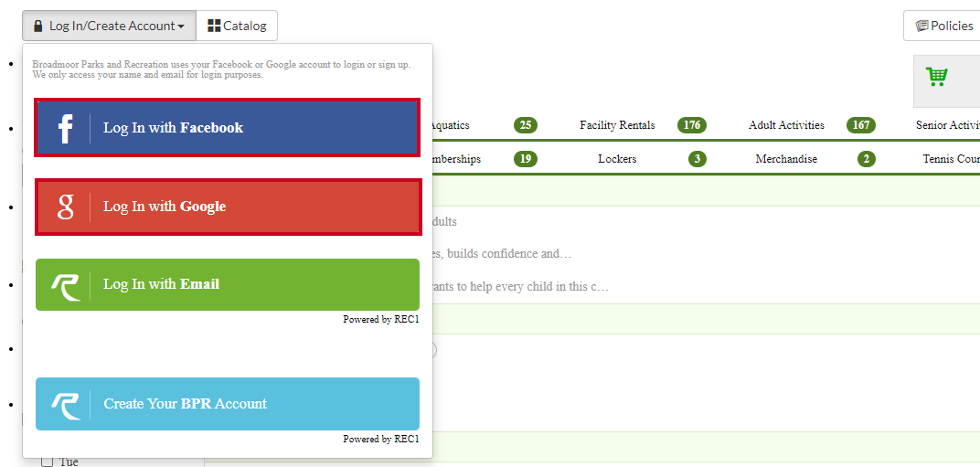
Task: Select the Lockers tab
Action: (x=617, y=159)
